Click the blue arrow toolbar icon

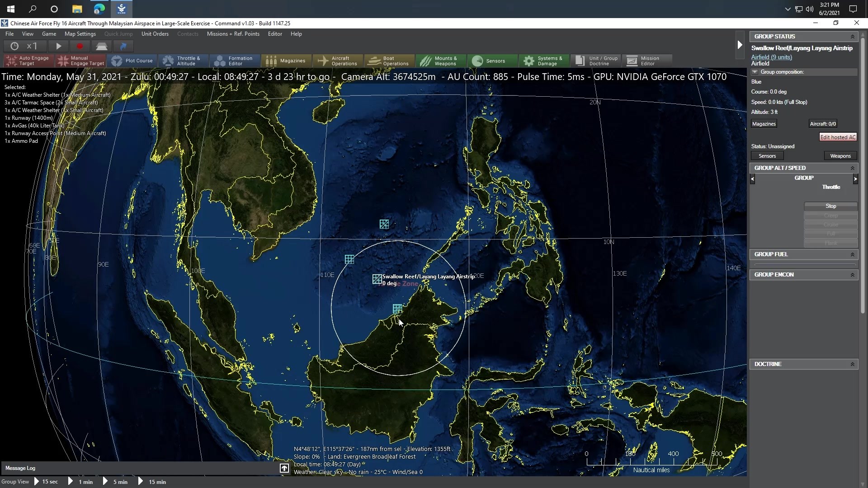point(123,46)
